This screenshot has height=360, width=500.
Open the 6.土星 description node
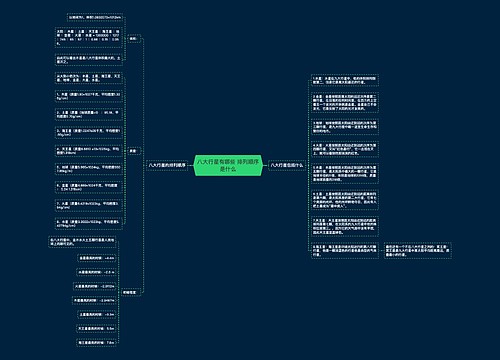point(345,200)
